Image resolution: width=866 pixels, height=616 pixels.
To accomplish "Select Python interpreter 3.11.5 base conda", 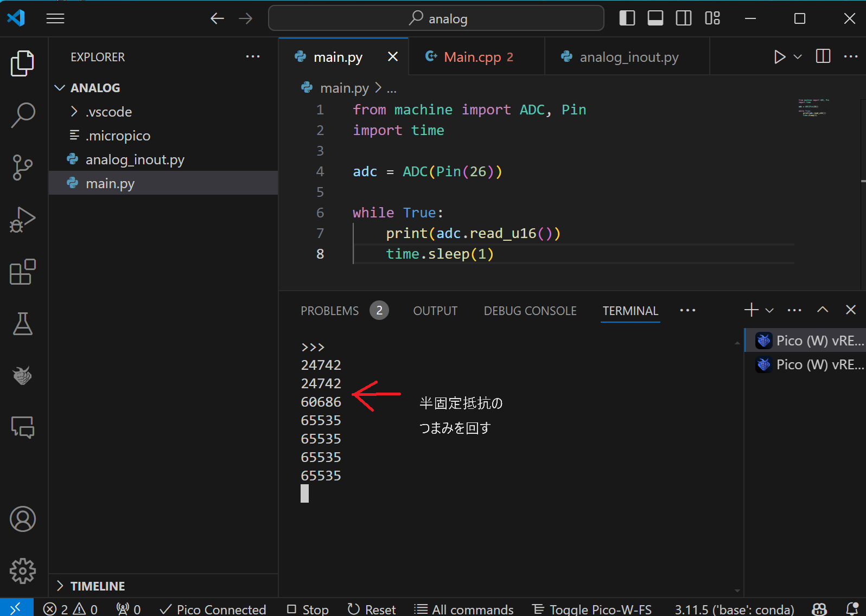I will 734,609.
